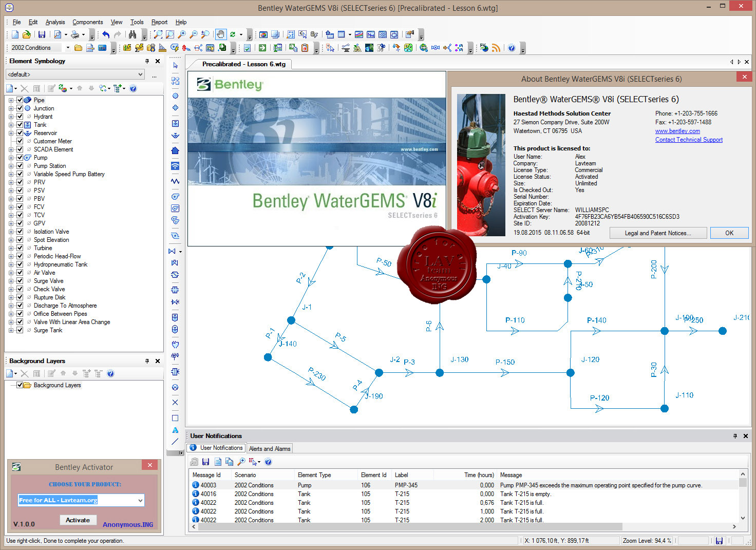The width and height of the screenshot is (756, 550).
Task: Select the Junction circle layout tool
Action: 175,96
